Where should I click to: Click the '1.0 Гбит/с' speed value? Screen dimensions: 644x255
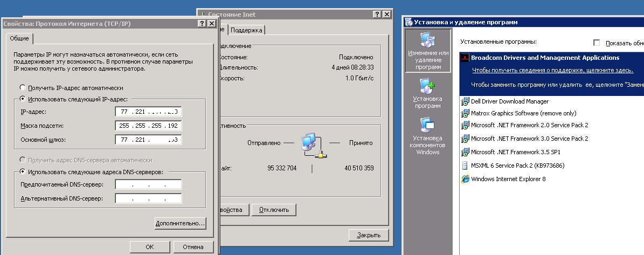point(359,78)
